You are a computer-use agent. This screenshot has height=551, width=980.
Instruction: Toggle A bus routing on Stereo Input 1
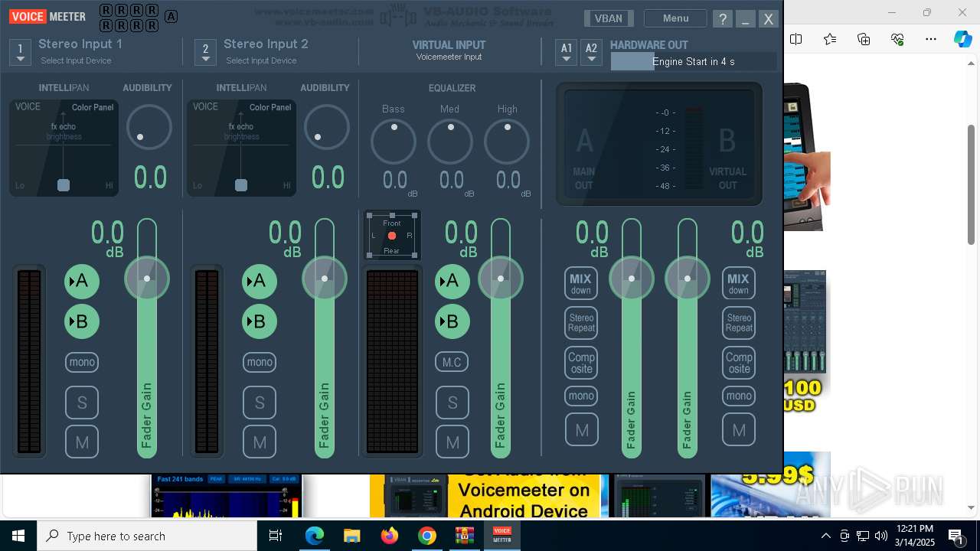[x=82, y=282]
